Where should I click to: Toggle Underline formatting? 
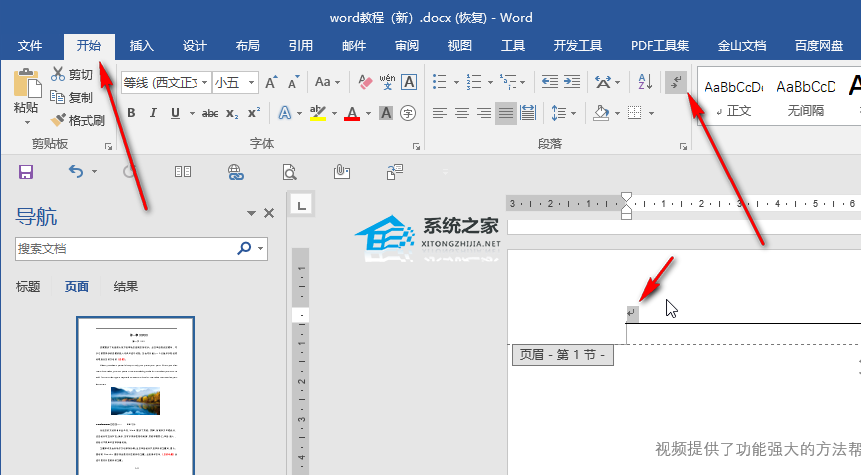point(175,113)
